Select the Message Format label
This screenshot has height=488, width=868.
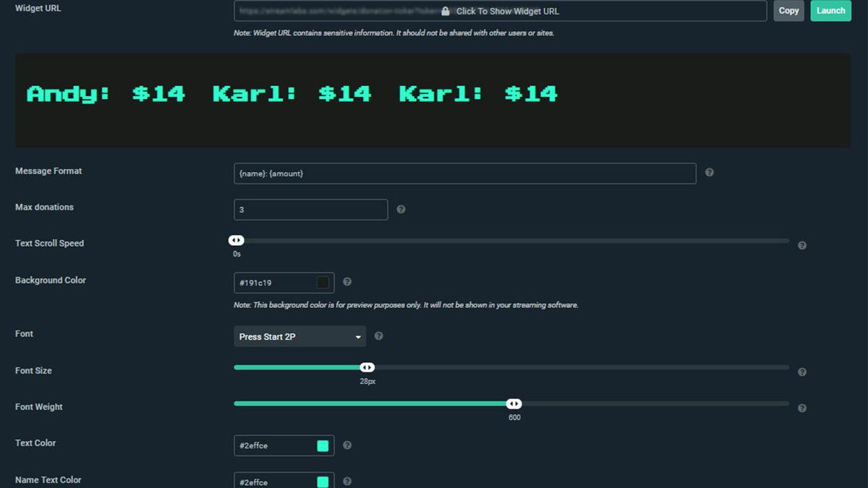pyautogui.click(x=48, y=171)
